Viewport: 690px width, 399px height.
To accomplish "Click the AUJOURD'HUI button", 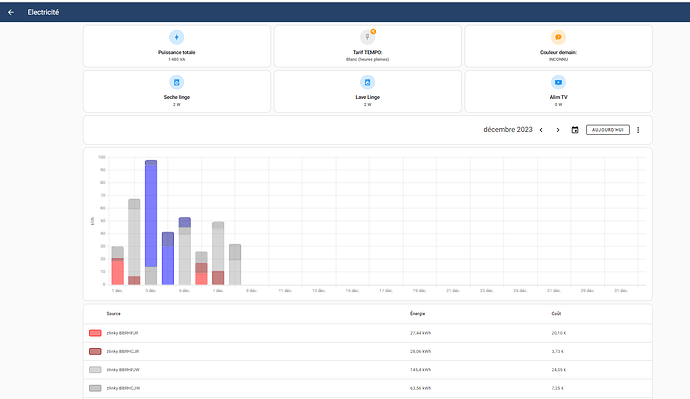I will tap(608, 130).
